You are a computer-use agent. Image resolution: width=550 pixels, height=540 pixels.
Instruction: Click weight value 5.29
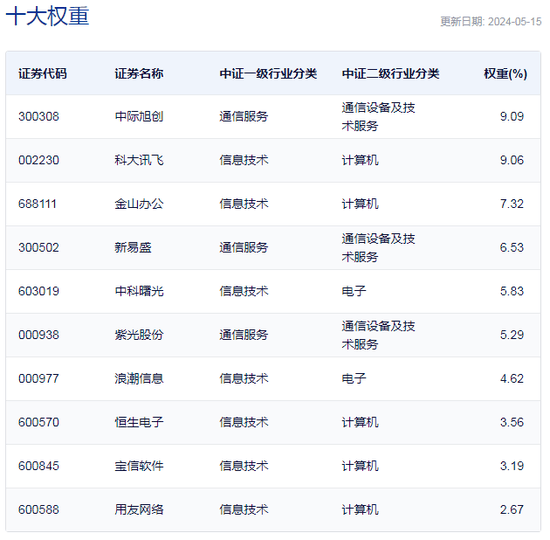[x=512, y=335]
